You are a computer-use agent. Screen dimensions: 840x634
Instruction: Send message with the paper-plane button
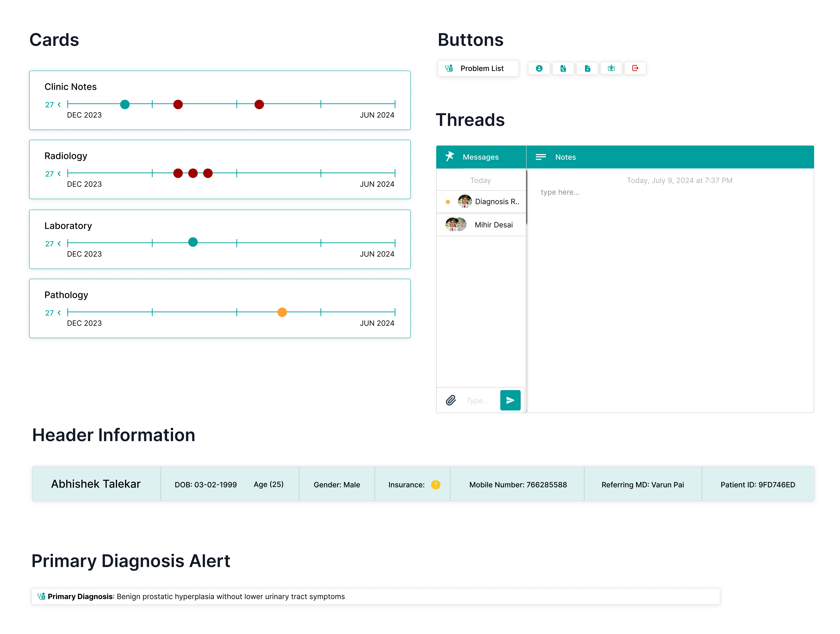pyautogui.click(x=510, y=400)
